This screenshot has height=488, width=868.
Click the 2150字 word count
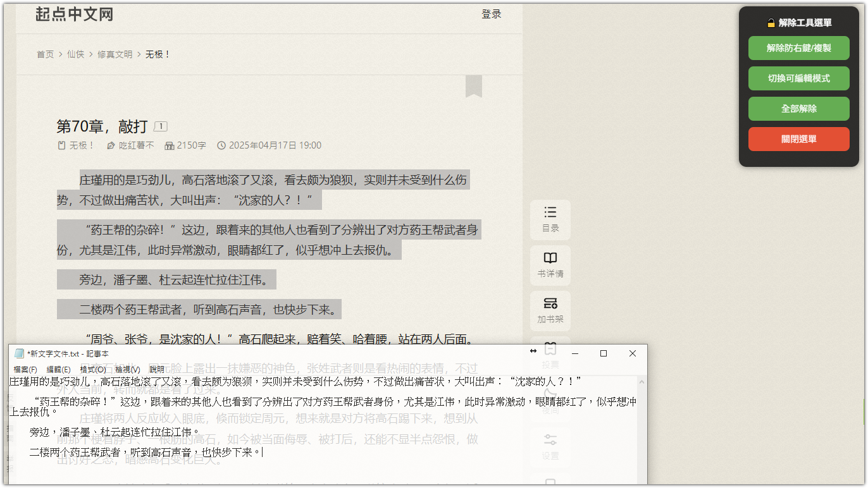[x=185, y=145]
